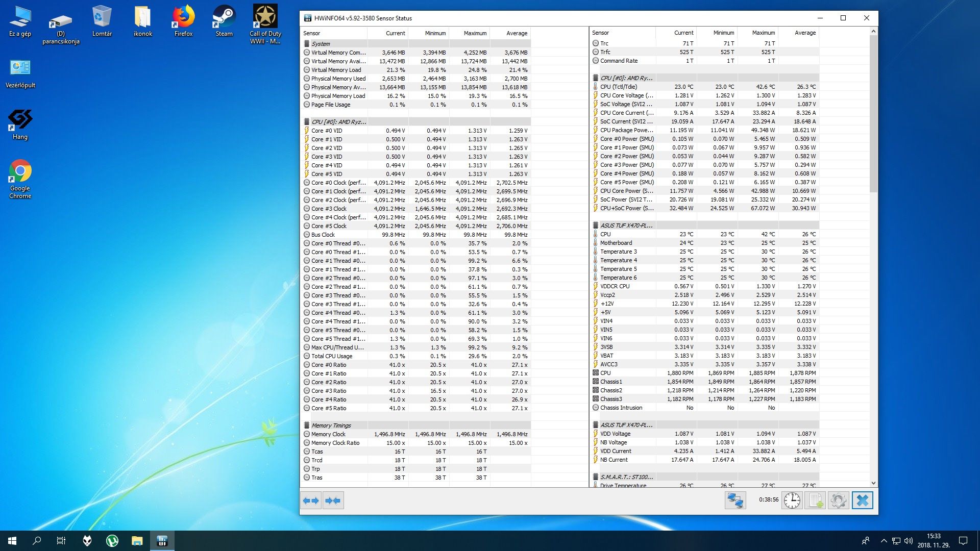
Task: Open Firefox desktop shortcut
Action: coord(184,21)
